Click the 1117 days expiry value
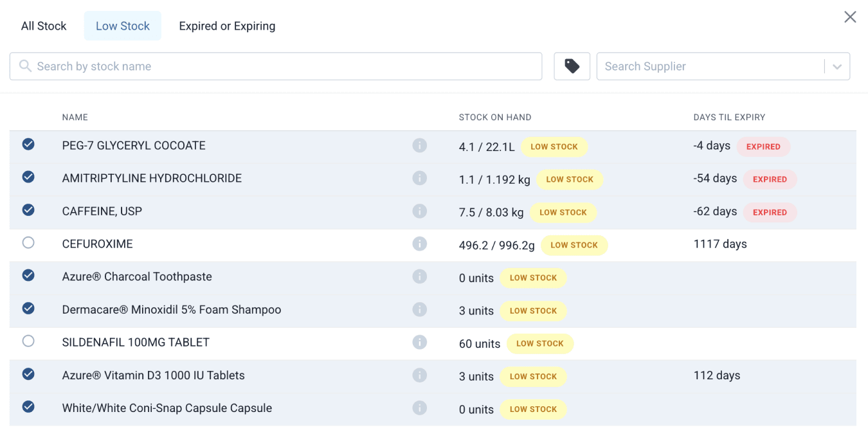868x439 pixels. tap(720, 244)
